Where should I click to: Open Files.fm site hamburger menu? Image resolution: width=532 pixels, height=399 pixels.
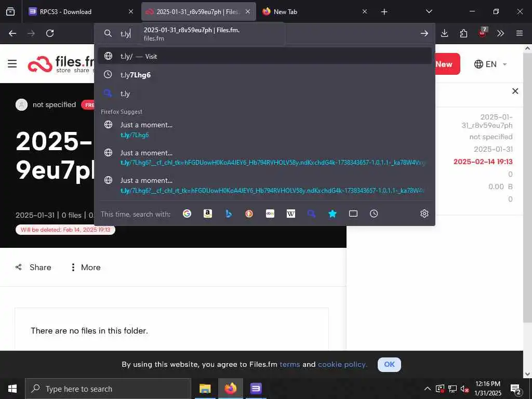12,63
